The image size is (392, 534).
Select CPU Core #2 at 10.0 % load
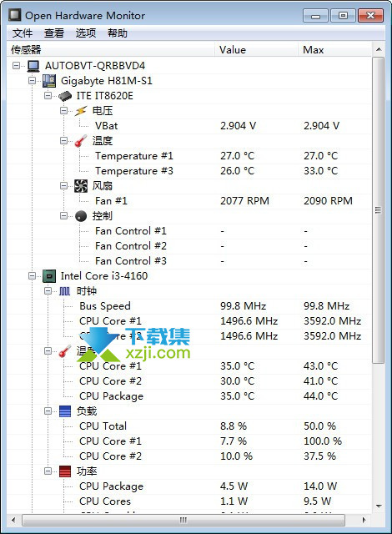pyautogui.click(x=189, y=456)
